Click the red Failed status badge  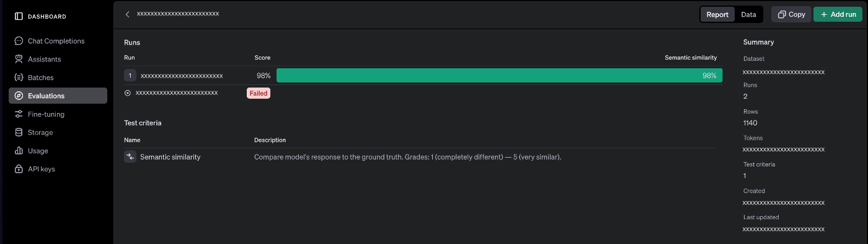pos(259,93)
